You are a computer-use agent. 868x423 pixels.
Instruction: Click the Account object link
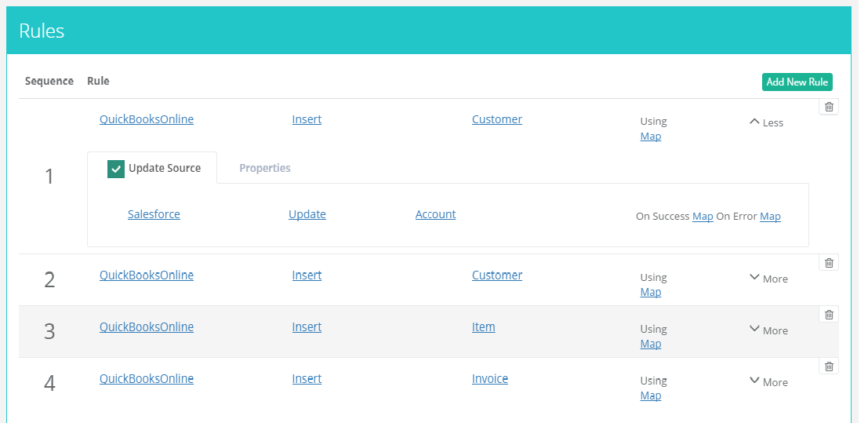pos(435,214)
